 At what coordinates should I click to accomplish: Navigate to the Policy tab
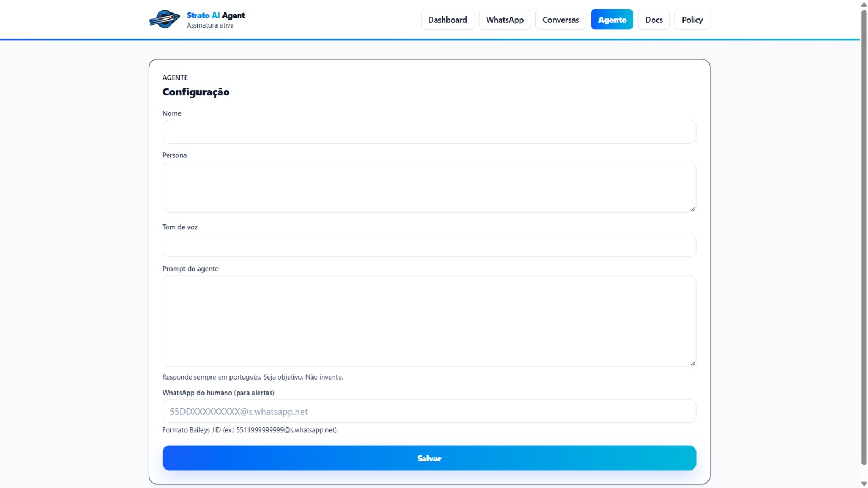point(692,20)
